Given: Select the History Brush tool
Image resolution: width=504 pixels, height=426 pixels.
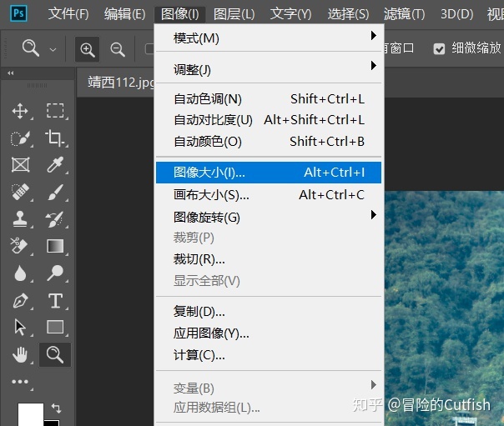Looking at the screenshot, I should (x=54, y=219).
